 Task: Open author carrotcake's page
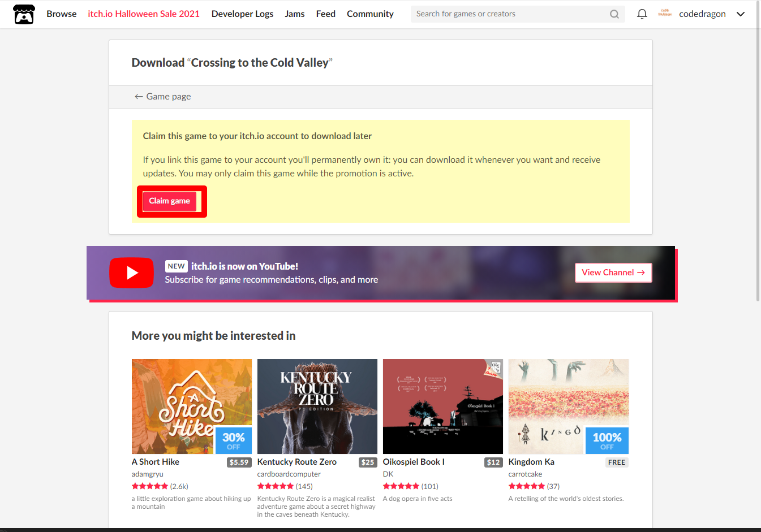pyautogui.click(x=525, y=474)
